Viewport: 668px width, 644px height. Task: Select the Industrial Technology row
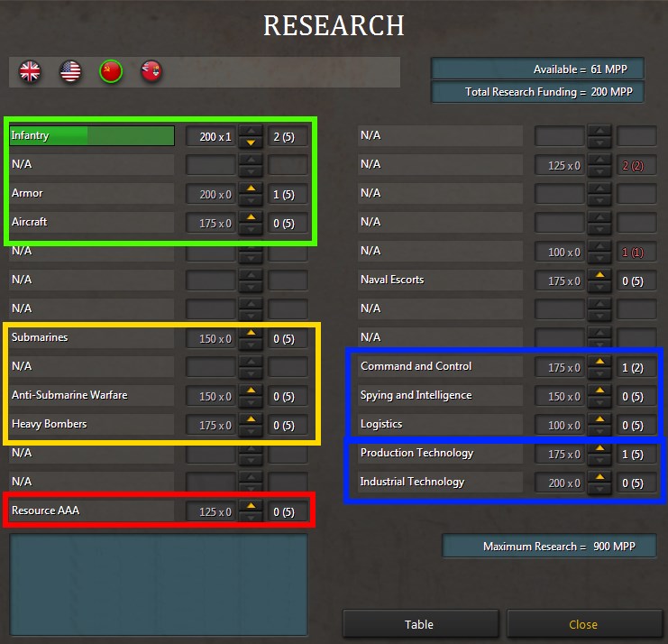click(x=441, y=482)
